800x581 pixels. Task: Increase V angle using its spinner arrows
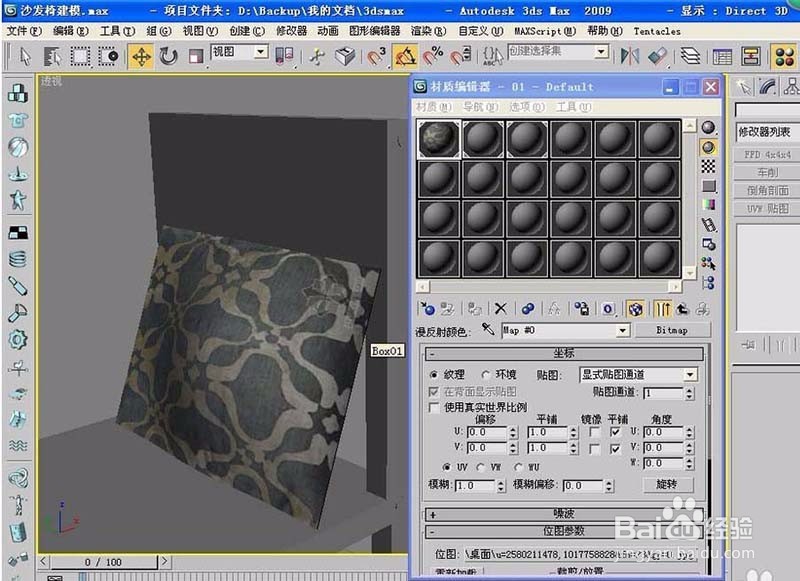(x=688, y=447)
